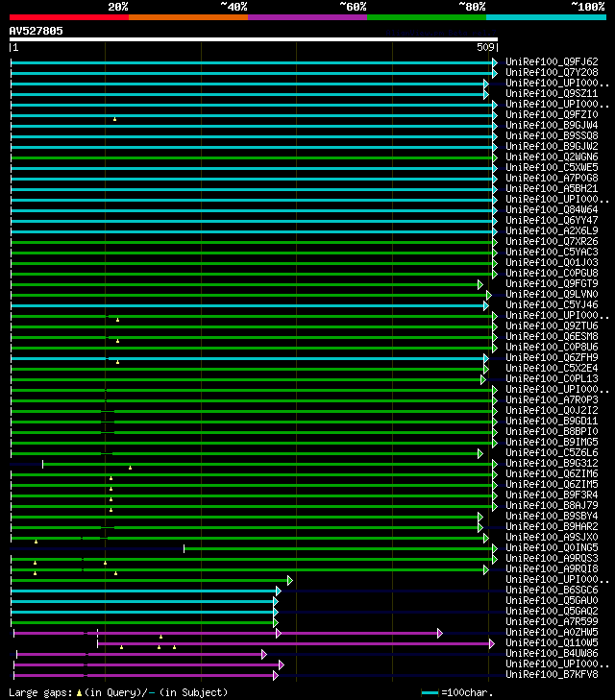This screenshot has height=700, width=615.
Task: Select the UniRef100_B7KFV8 label
Action: tap(552, 674)
